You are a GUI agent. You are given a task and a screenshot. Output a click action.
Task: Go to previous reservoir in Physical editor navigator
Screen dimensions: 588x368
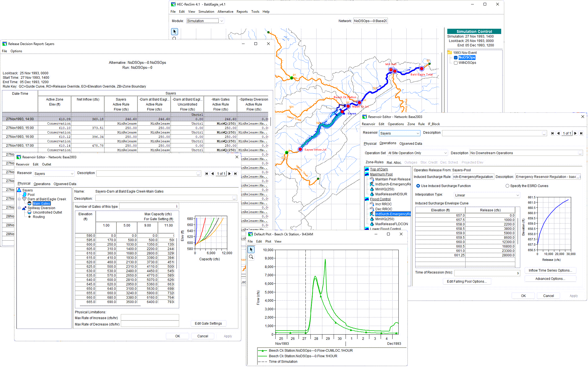212,174
